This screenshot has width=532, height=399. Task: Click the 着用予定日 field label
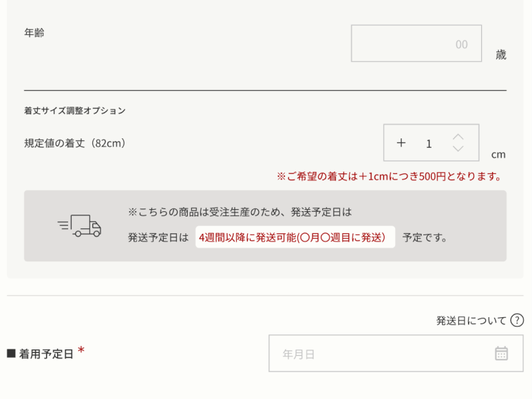45,354
